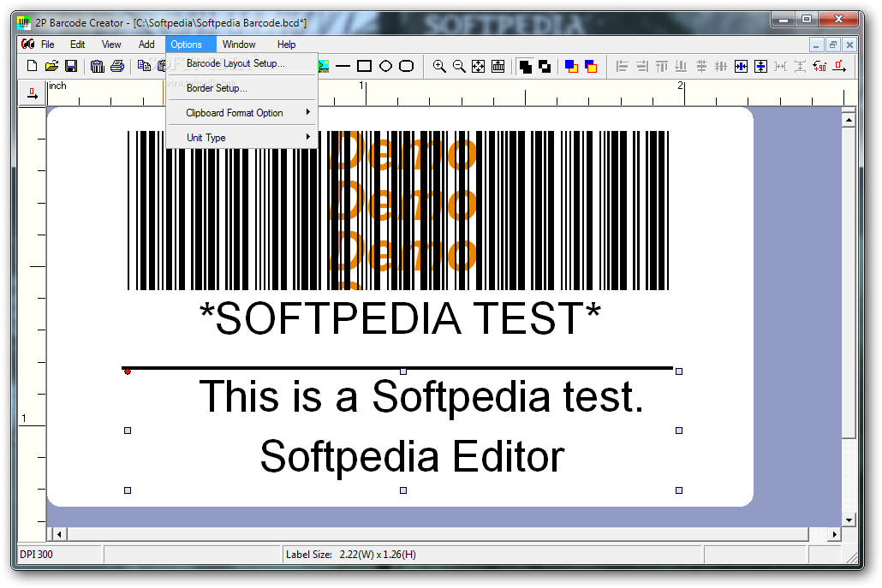The height and width of the screenshot is (588, 882).
Task: Open the File menu
Action: point(47,45)
